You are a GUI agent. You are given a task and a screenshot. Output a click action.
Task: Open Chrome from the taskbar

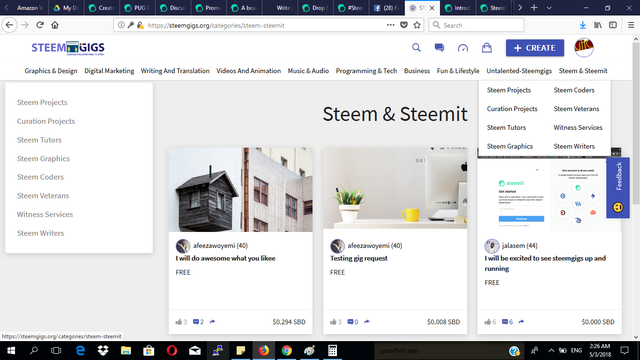pos(287,351)
